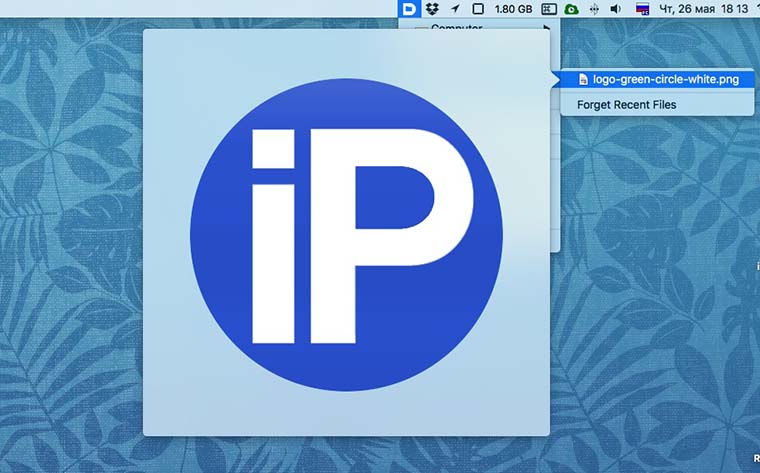This screenshot has height=473, width=760.
Task: Choose Forget Recent Files
Action: (x=626, y=104)
